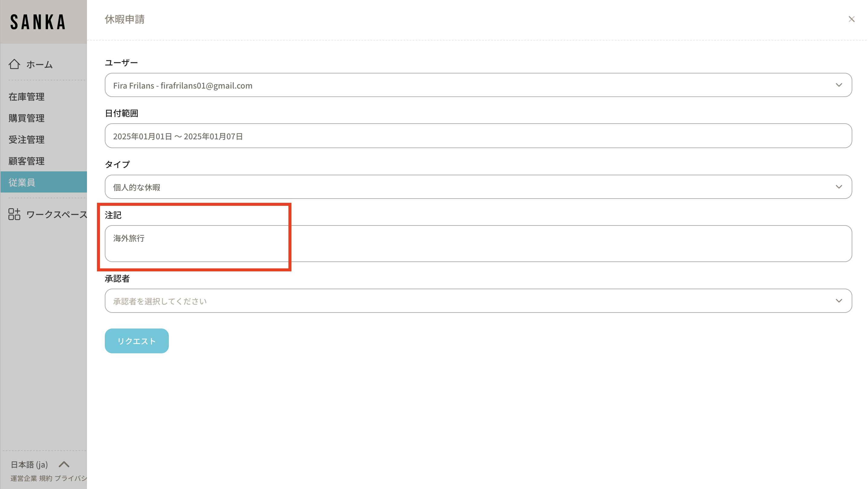Click the home icon in sidebar
This screenshot has width=868, height=489.
14,64
